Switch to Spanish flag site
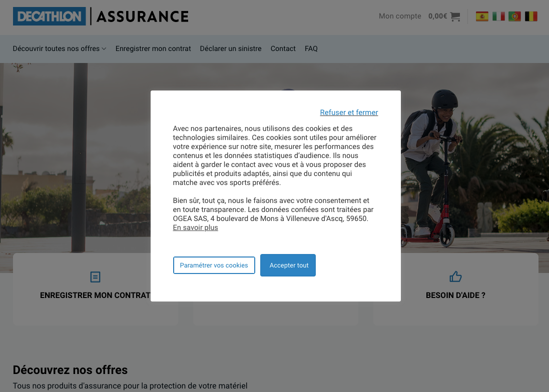 click(482, 16)
